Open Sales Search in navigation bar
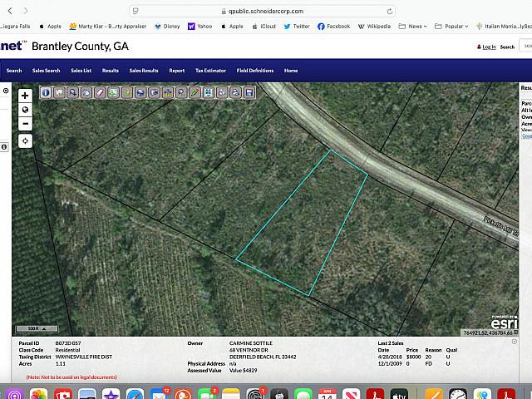This screenshot has height=399, width=532. pos(47,71)
